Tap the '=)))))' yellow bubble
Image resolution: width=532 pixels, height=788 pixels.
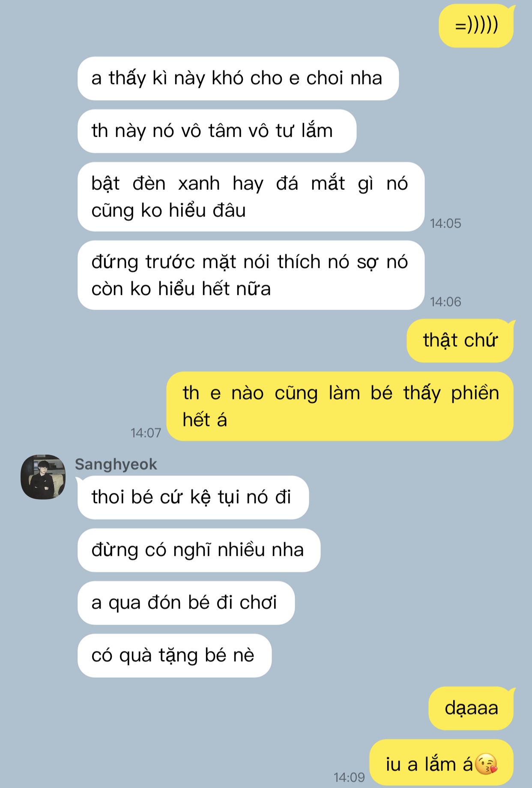click(x=476, y=26)
